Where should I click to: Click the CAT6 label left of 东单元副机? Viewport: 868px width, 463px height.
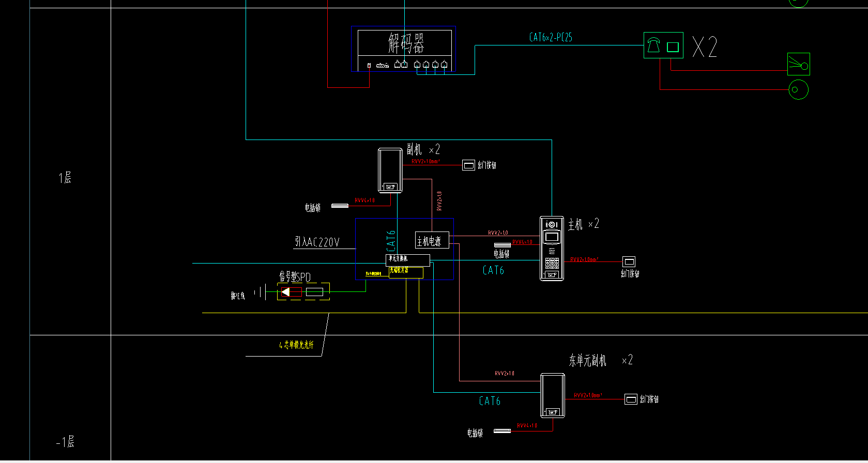click(x=490, y=401)
